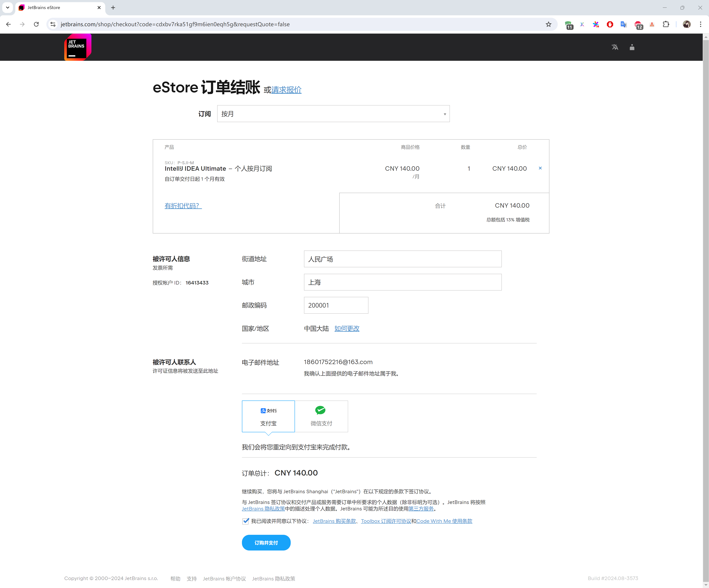The height and width of the screenshot is (588, 709).
Task: Click the 订购并支付 order and pay button
Action: [266, 543]
